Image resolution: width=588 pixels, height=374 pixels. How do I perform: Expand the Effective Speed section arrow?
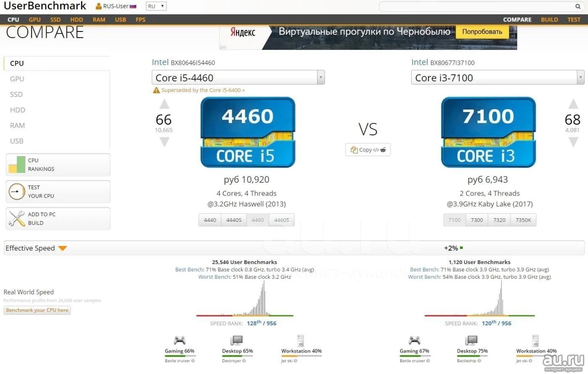coord(63,248)
